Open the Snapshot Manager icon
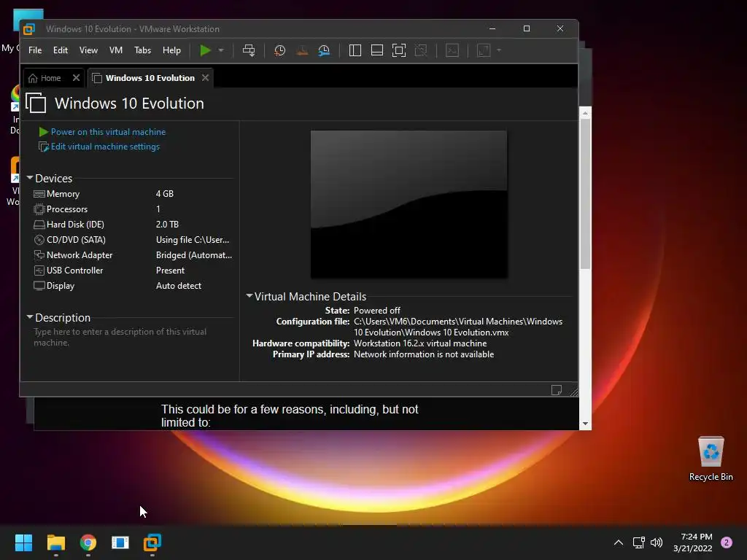 click(x=324, y=50)
